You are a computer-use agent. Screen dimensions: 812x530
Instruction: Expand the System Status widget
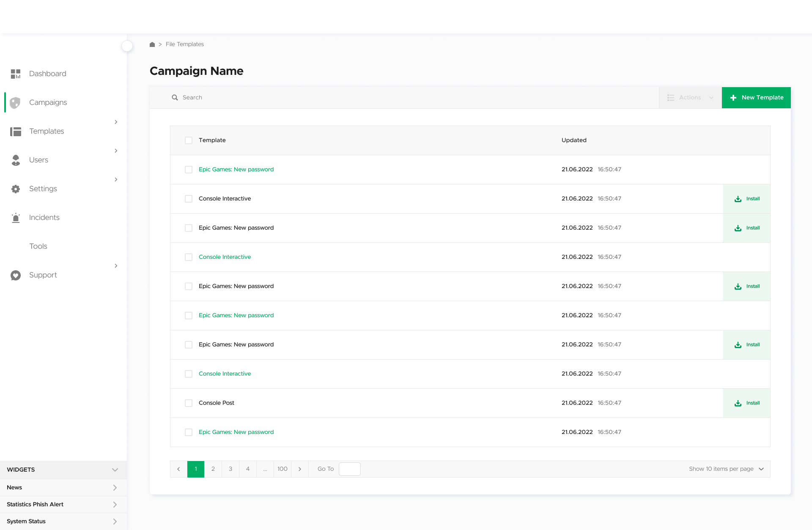click(x=63, y=522)
